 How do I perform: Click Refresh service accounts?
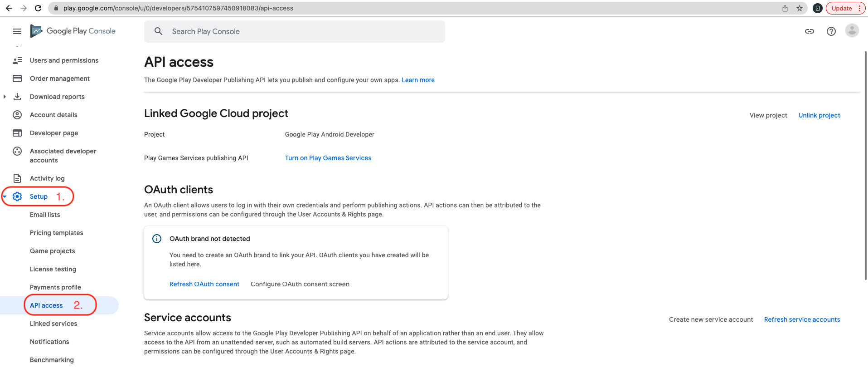tap(802, 319)
